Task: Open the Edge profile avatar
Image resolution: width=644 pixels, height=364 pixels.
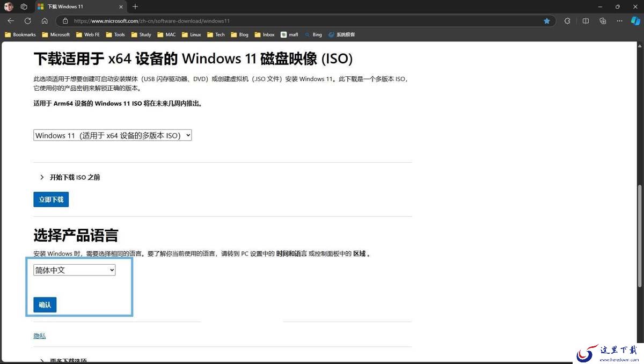Action: coord(9,6)
